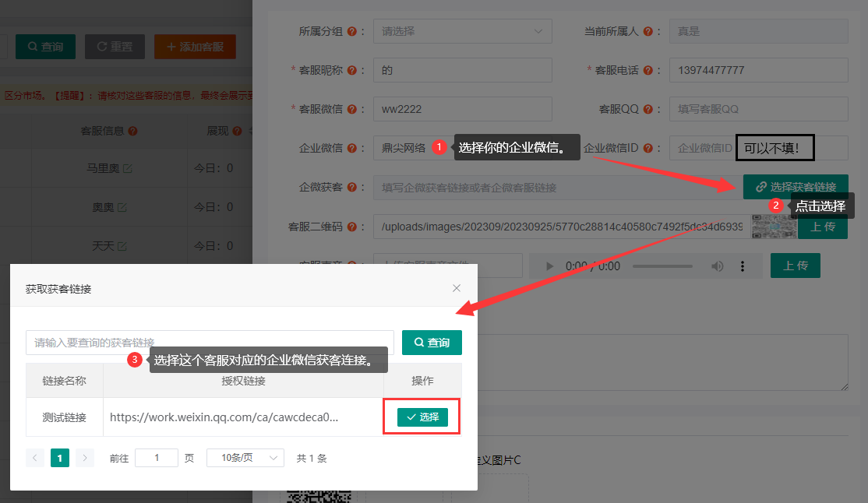Click the help icon next to 所属分组
The image size is (868, 503).
(x=352, y=32)
